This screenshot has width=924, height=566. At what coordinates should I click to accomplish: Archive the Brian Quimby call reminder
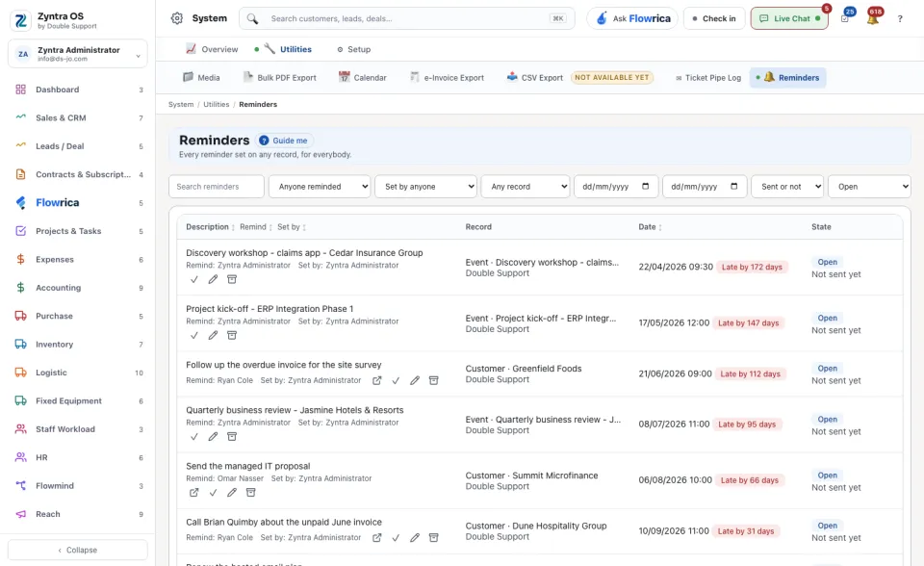434,538
